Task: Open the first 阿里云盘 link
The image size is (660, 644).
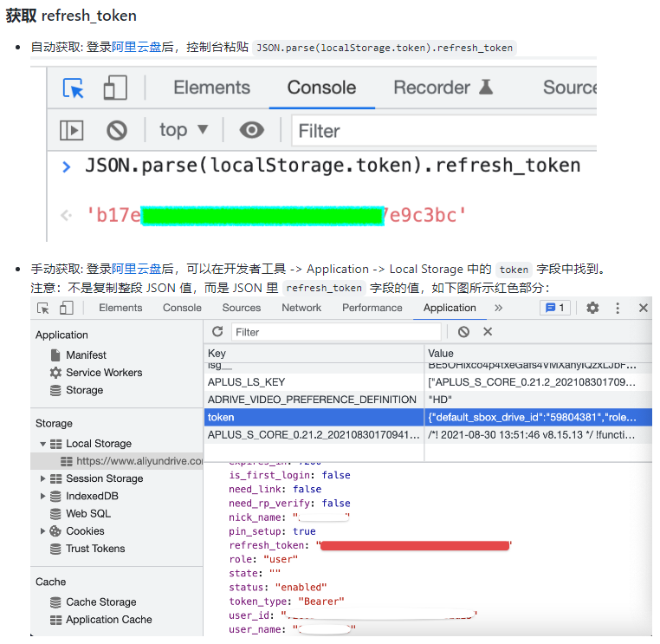Action: pyautogui.click(x=136, y=47)
